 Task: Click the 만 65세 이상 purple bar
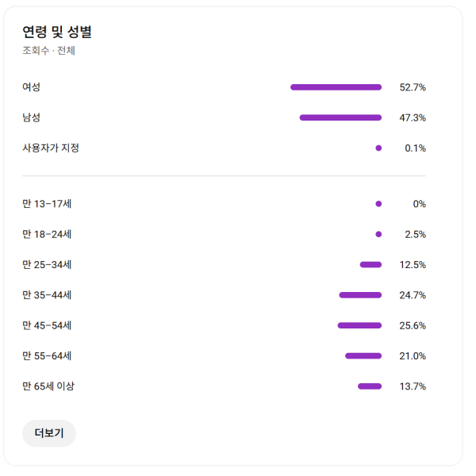[x=370, y=386]
